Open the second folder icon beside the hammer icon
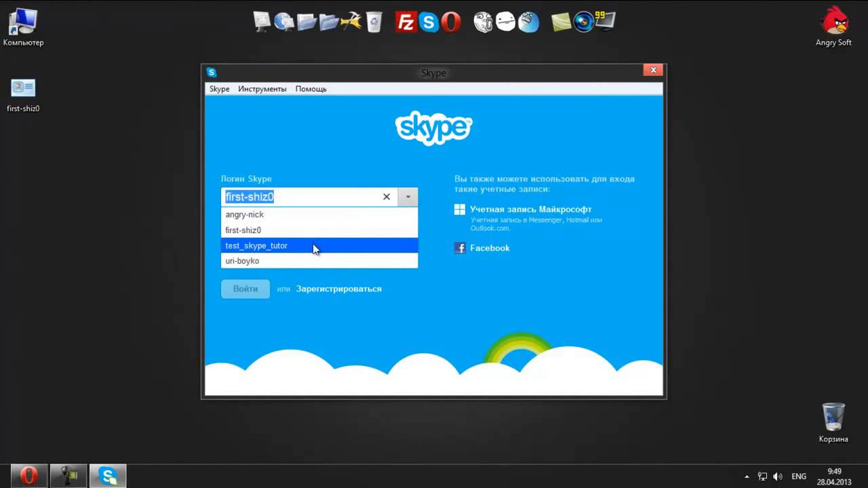The height and width of the screenshot is (488, 868). point(329,22)
